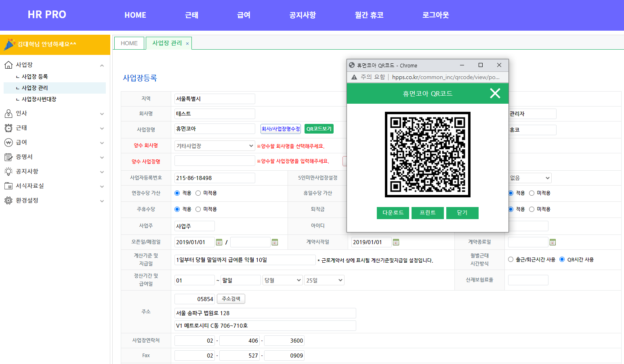Click the QR코드보기 button

point(319,129)
